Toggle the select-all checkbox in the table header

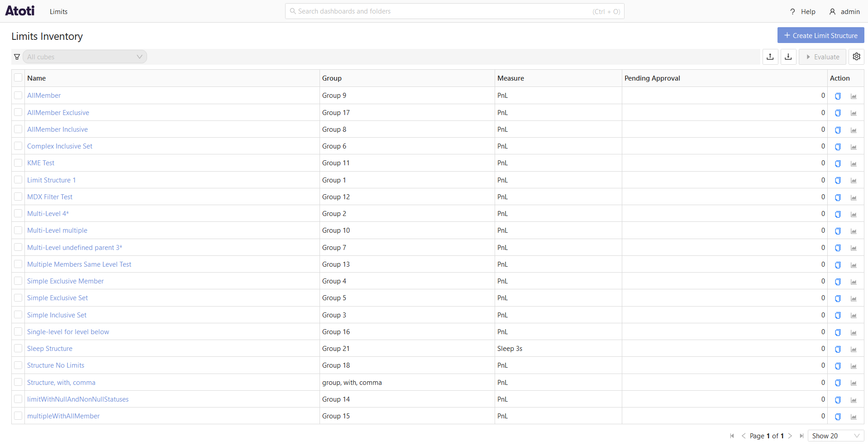click(18, 78)
